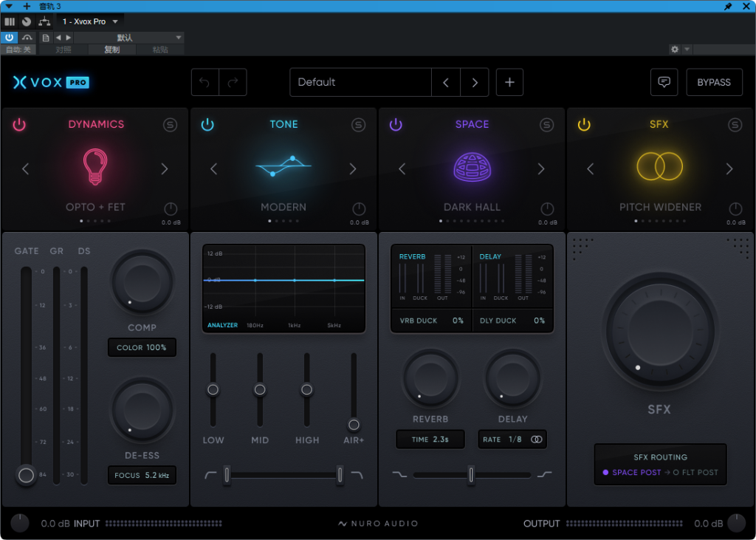Click the TONE 0.0 dB output gain knob

click(359, 209)
